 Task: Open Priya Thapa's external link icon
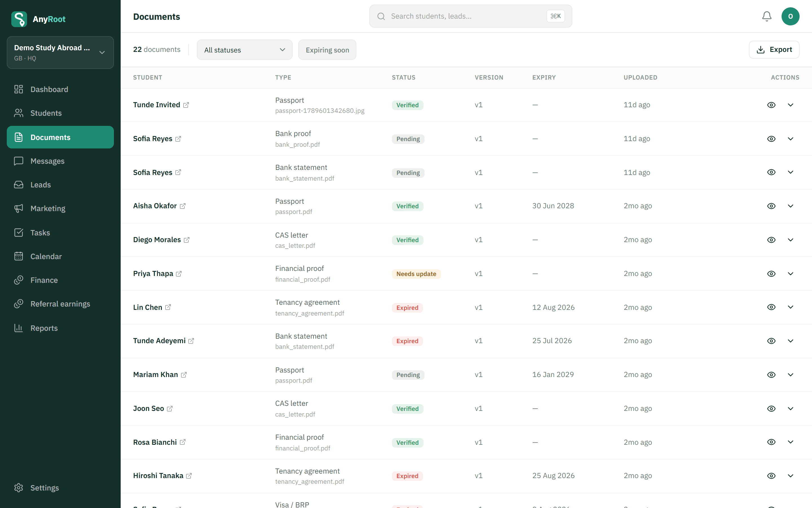point(179,274)
